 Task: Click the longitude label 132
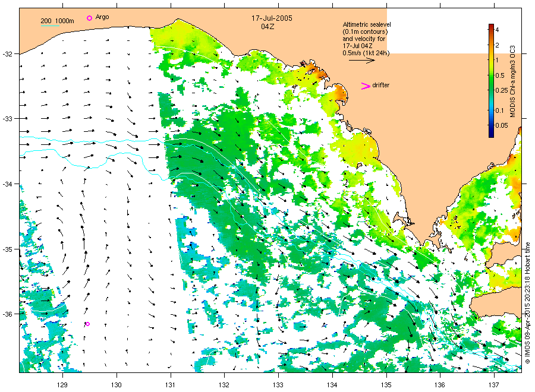(224, 385)
